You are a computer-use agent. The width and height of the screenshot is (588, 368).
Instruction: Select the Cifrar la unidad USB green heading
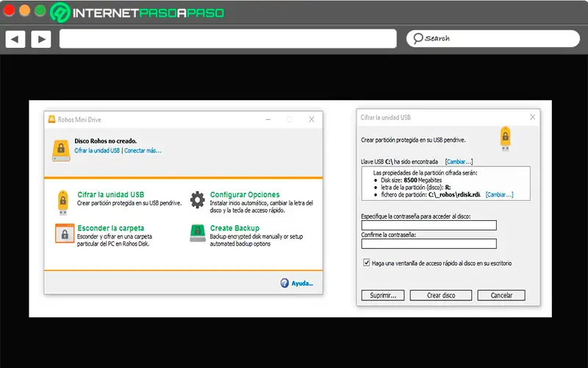(111, 194)
